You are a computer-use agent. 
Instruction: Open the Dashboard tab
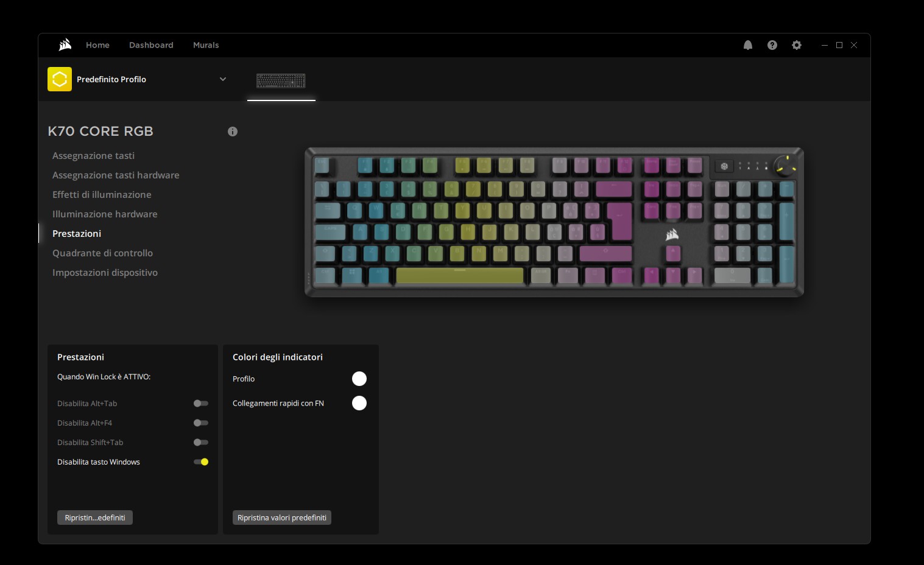151,45
